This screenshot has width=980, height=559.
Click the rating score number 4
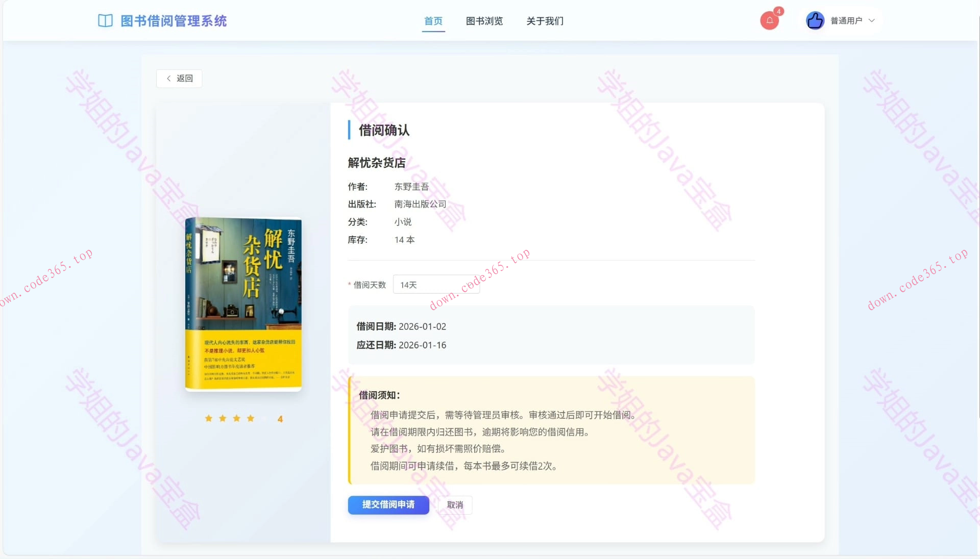280,418
